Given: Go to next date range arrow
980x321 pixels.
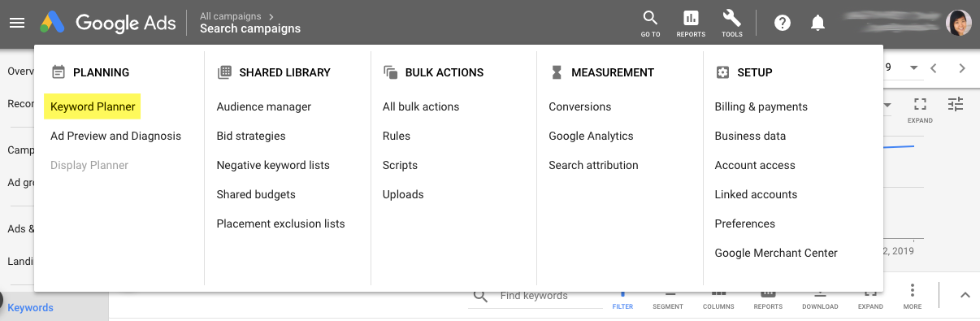Looking at the screenshot, I should point(962,68).
